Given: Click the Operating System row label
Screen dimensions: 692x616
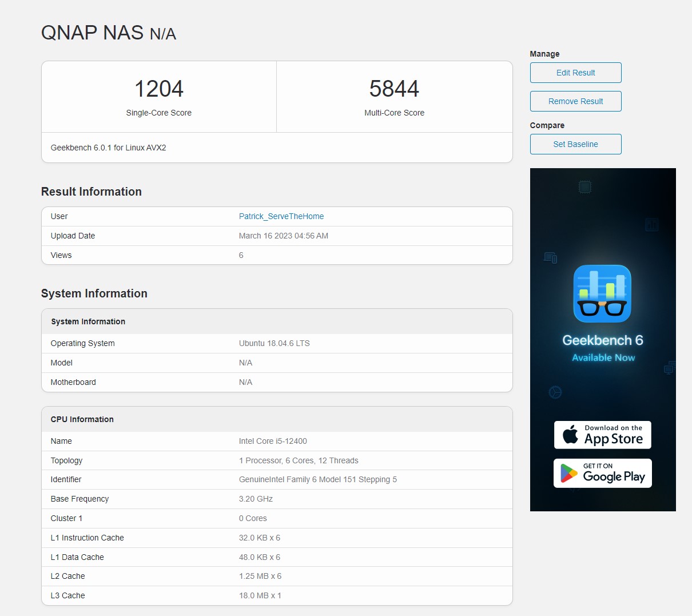Looking at the screenshot, I should pyautogui.click(x=82, y=343).
